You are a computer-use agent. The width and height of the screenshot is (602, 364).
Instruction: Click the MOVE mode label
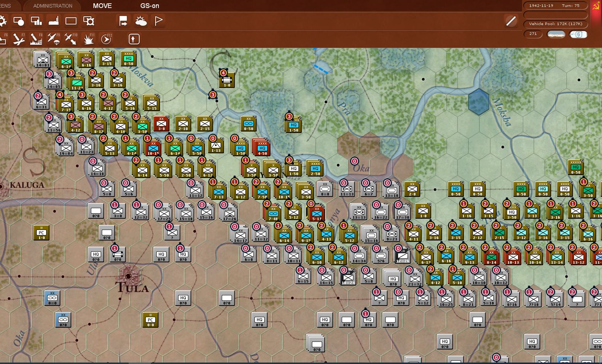tap(102, 6)
